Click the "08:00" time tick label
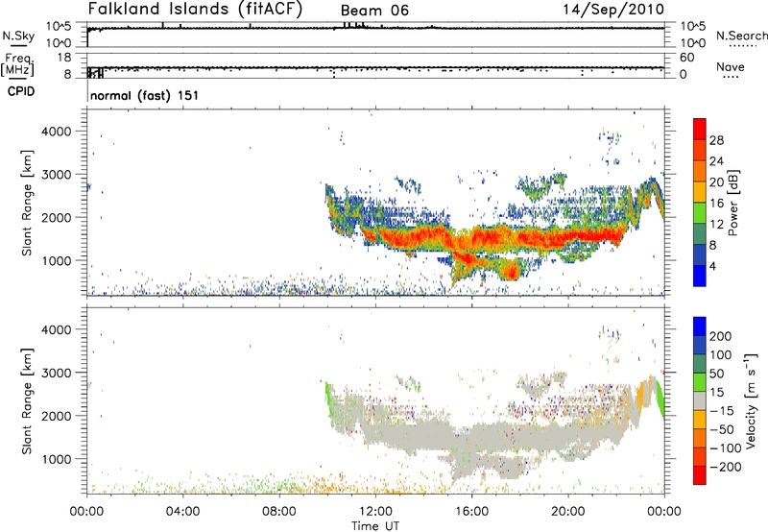 point(279,512)
